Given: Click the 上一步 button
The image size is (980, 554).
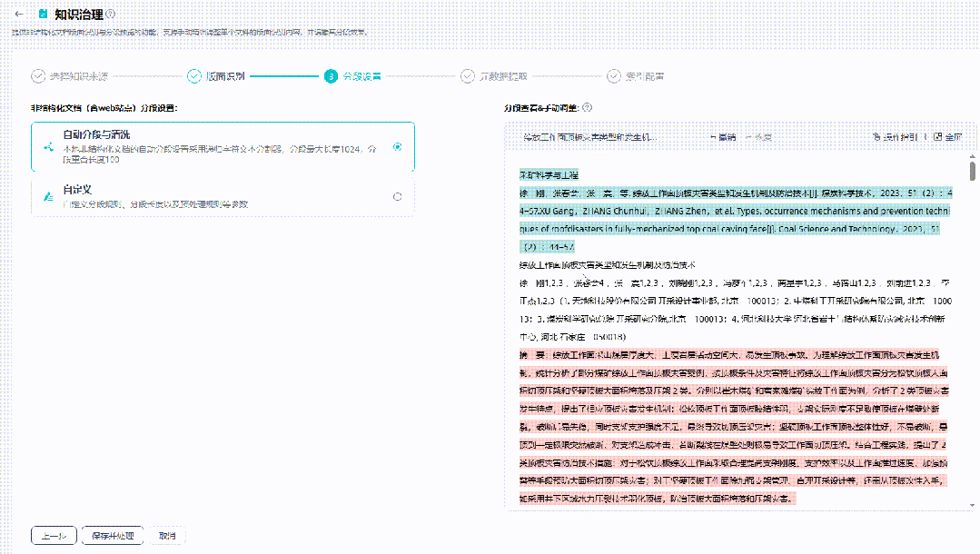Looking at the screenshot, I should [x=54, y=536].
